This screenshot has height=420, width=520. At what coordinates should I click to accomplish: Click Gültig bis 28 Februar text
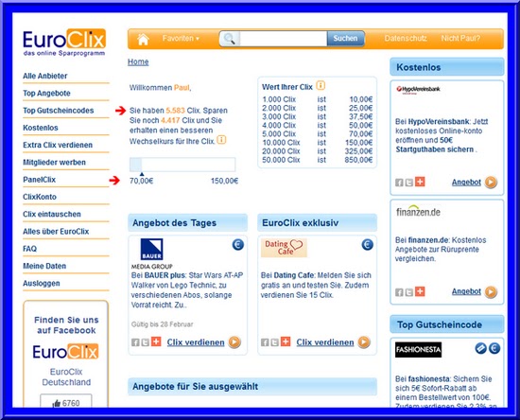click(x=163, y=324)
